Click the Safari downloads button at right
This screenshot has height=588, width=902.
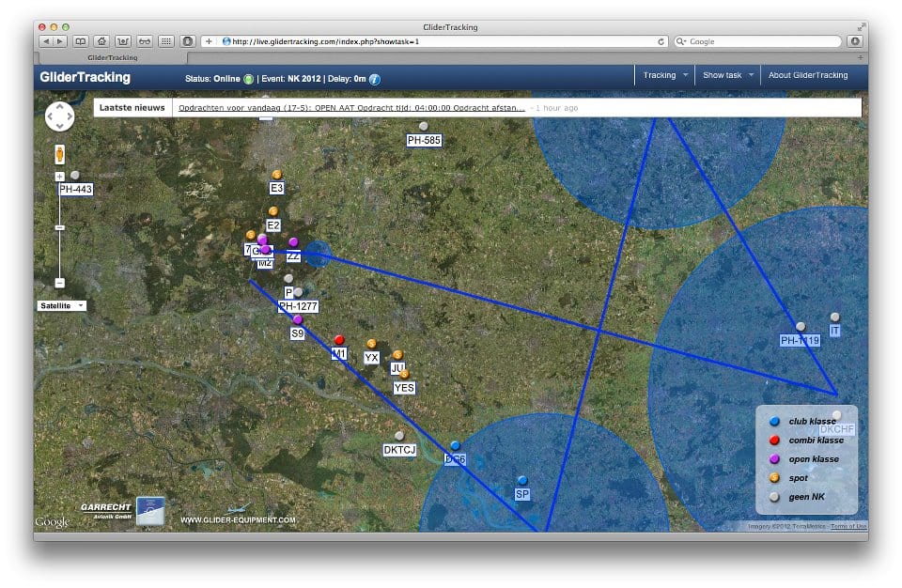(855, 41)
